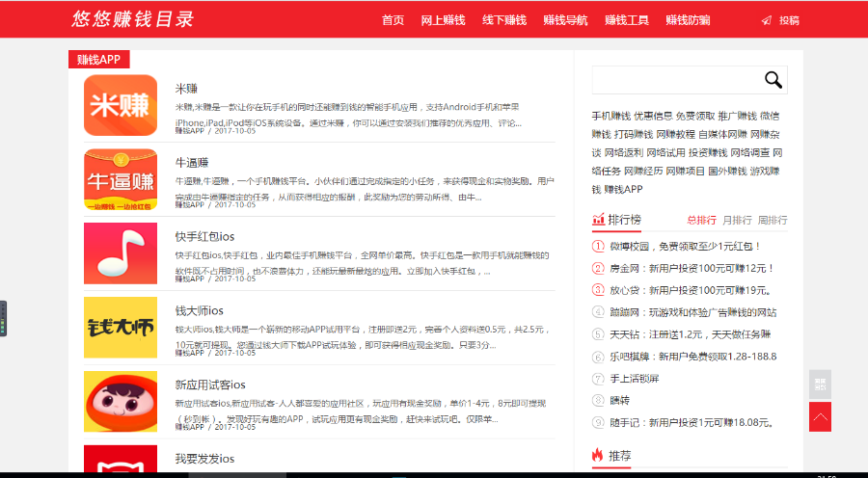The image size is (868, 478).
Task: Click the 赚钱APP tag in sidebar
Action: click(623, 189)
